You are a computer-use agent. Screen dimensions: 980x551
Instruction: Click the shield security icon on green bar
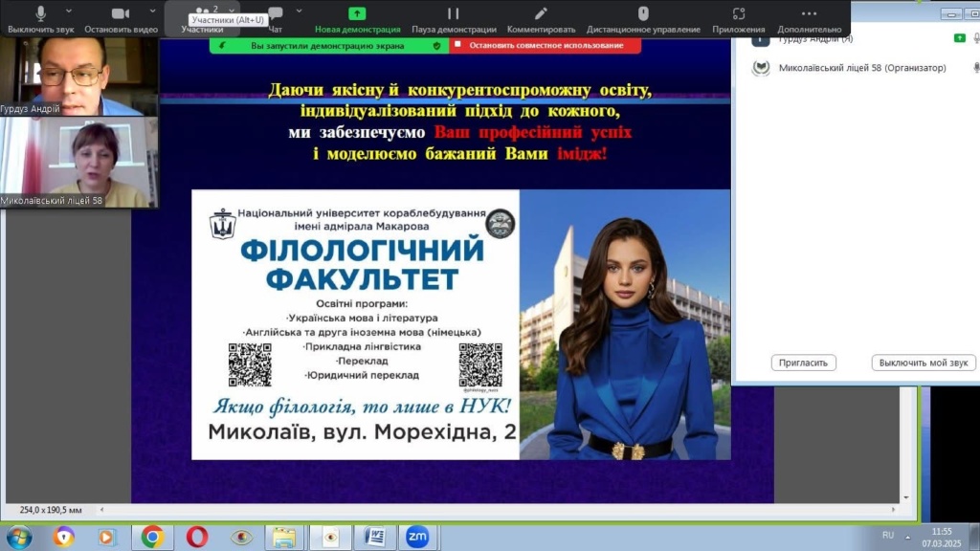pyautogui.click(x=436, y=46)
